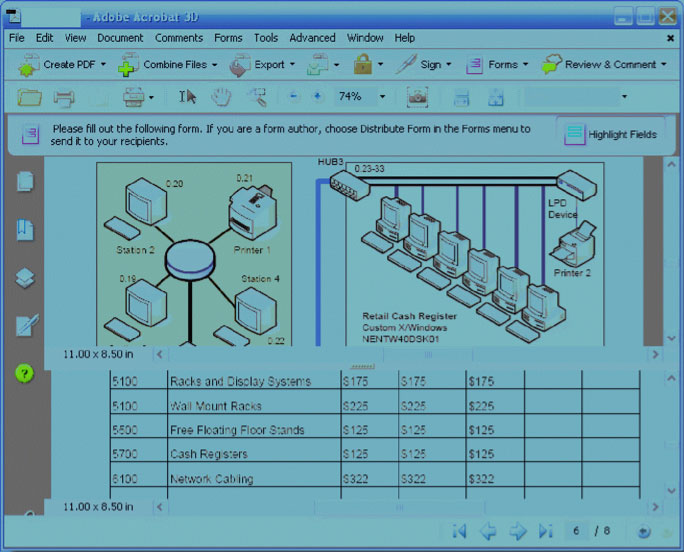
Task: Show the Bookmarks navigation panel
Action: pos(26,230)
